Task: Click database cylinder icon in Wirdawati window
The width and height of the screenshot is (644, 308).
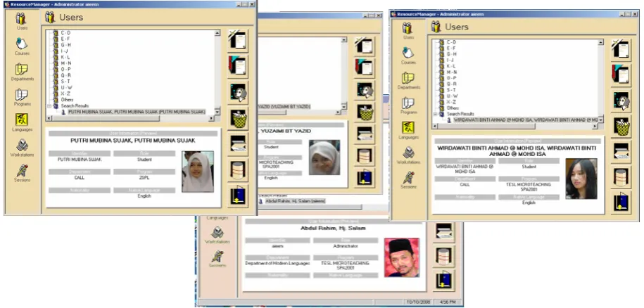Action: click(621, 177)
